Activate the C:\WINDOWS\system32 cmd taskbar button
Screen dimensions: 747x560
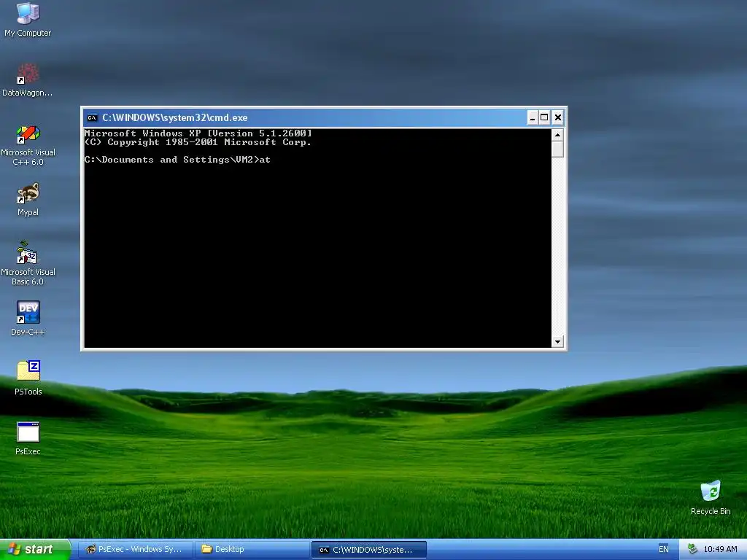368,550
